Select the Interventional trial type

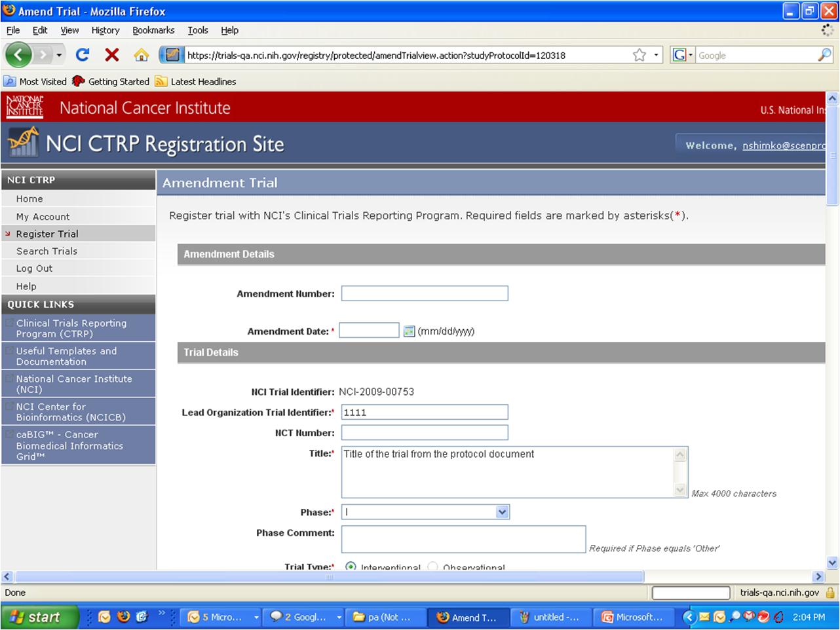[x=351, y=566]
